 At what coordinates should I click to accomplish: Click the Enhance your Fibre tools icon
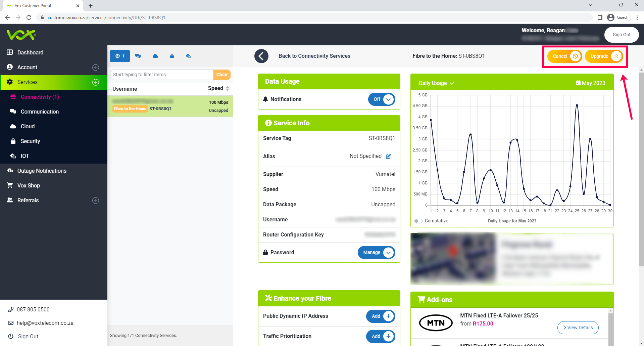[268, 298]
